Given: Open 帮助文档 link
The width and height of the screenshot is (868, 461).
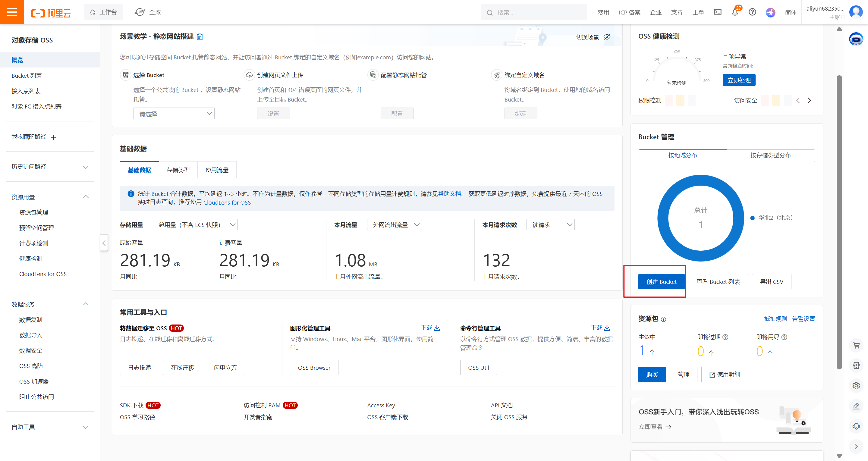Looking at the screenshot, I should 449,194.
